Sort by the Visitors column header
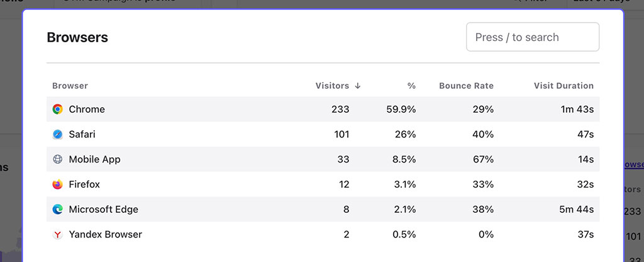The image size is (644, 262). (331, 86)
